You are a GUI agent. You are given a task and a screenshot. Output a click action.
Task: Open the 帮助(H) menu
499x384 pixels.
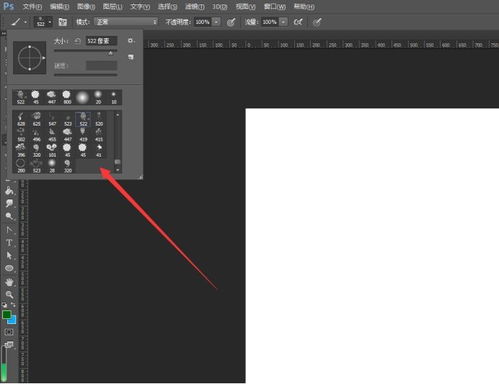point(304,7)
